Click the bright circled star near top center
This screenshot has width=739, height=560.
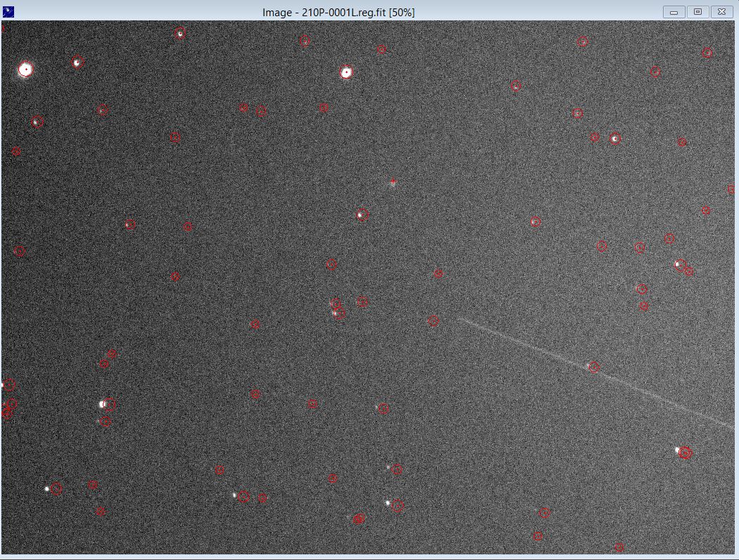coord(345,72)
